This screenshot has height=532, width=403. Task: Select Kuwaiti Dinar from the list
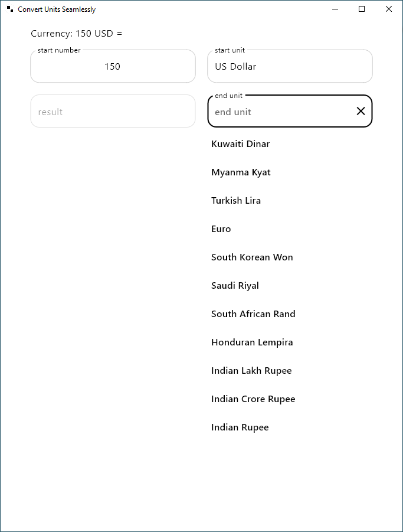coord(290,144)
